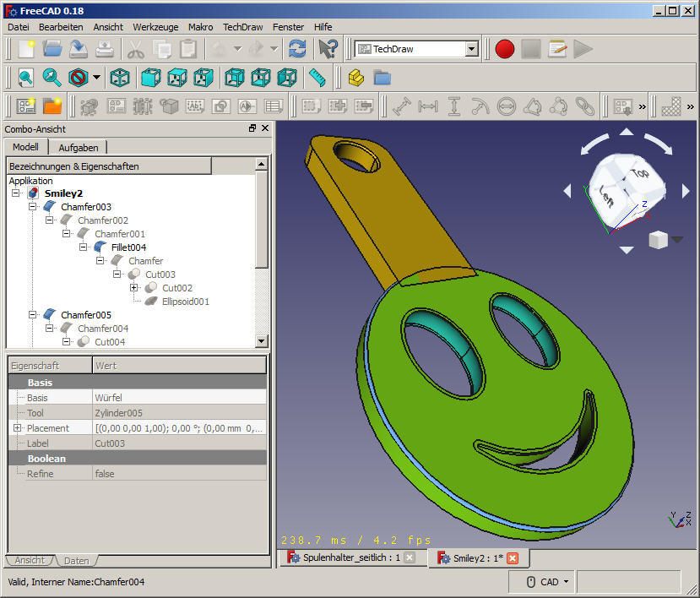
Task: Select the diagonal length dimension tool
Action: click(x=402, y=106)
